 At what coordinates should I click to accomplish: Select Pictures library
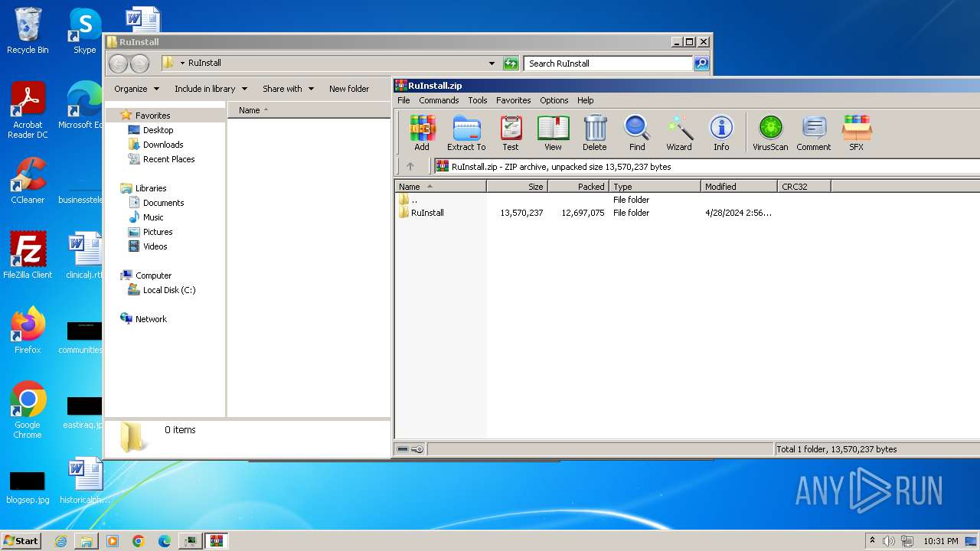tap(158, 232)
